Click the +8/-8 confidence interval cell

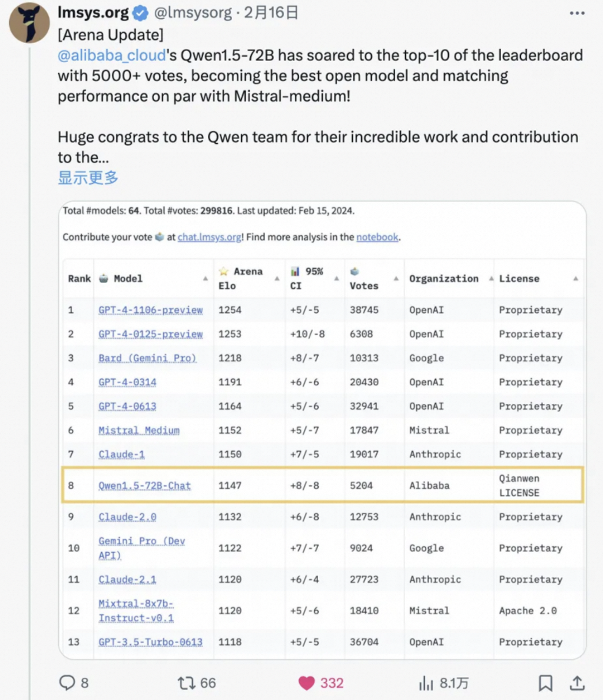(x=304, y=485)
